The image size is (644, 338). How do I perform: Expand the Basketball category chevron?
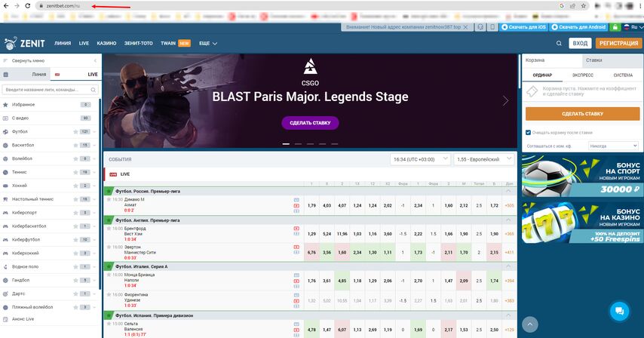click(95, 146)
